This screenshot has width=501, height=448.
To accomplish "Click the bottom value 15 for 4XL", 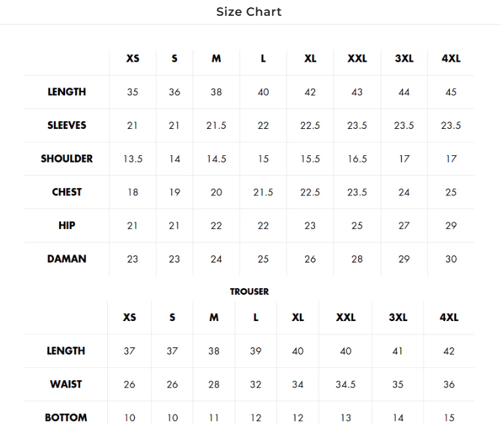I will tap(449, 418).
